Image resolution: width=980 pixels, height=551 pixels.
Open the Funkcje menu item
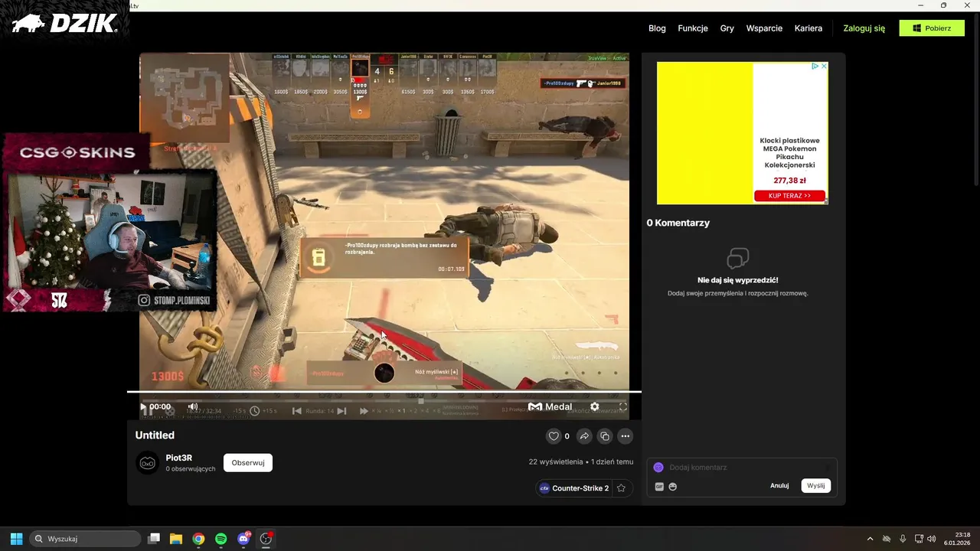click(x=693, y=28)
